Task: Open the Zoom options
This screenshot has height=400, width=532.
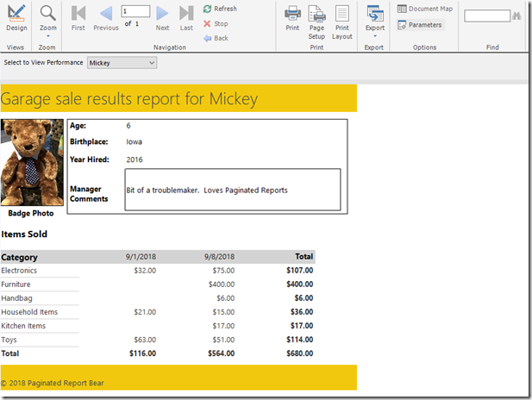Action: tap(48, 17)
